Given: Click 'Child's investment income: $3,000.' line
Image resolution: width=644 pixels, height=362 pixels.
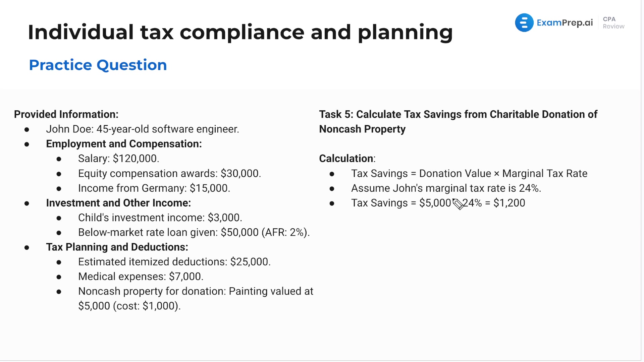Looking at the screenshot, I should coord(160,218).
